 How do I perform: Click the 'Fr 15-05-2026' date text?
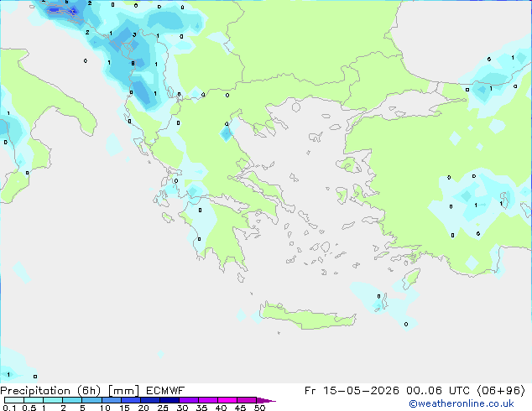point(352,391)
